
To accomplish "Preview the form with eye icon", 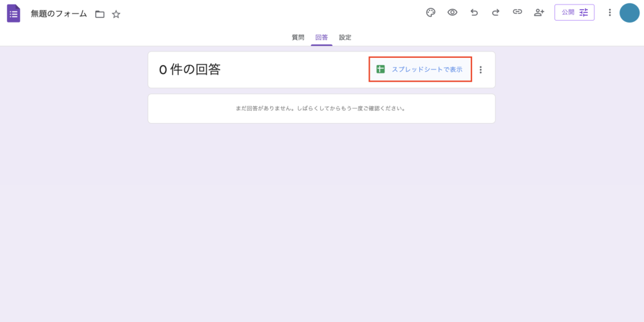I will point(452,12).
